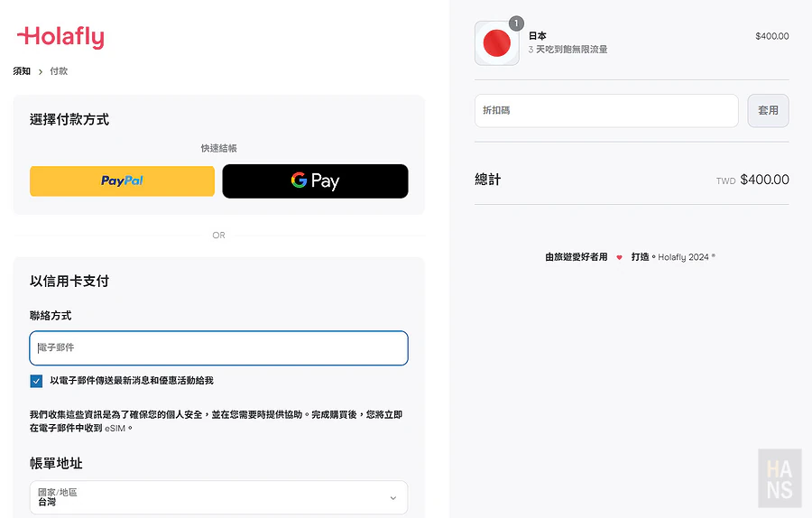Screen dimensions: 812x518
Task: Click the heart icon in the footer
Action: [619, 257]
